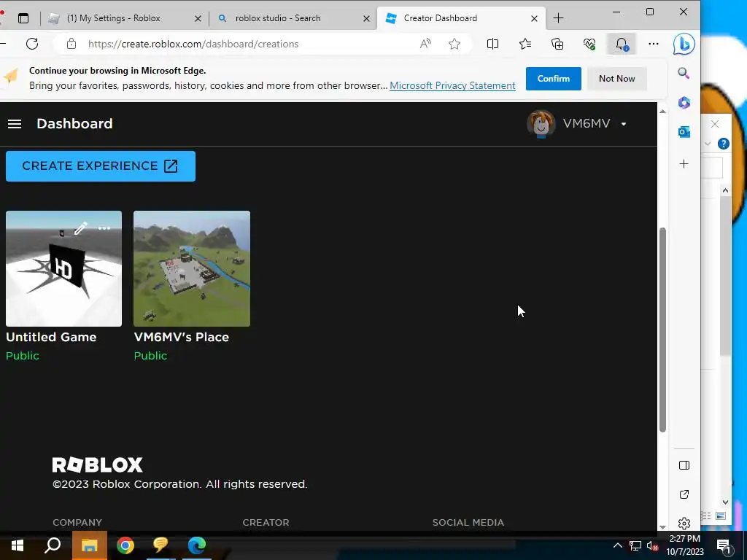Image resolution: width=747 pixels, height=560 pixels.
Task: Open the Favorites list icon
Action: (x=525, y=44)
